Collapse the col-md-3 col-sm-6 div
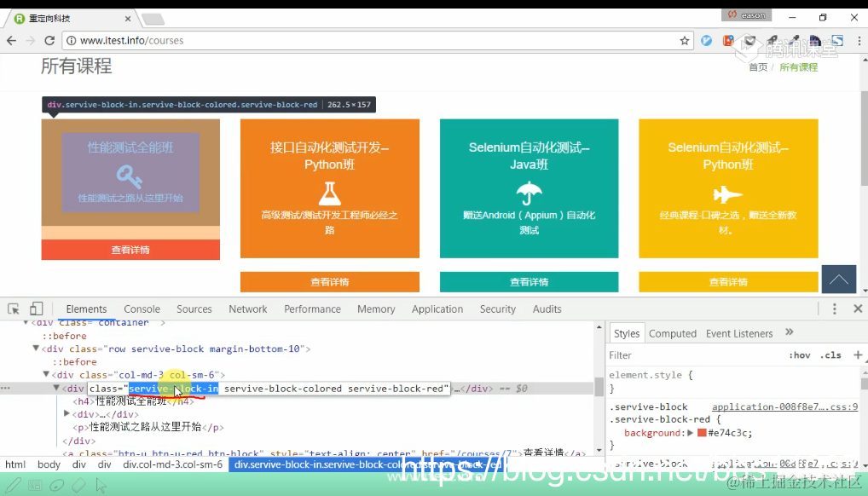 (46, 374)
